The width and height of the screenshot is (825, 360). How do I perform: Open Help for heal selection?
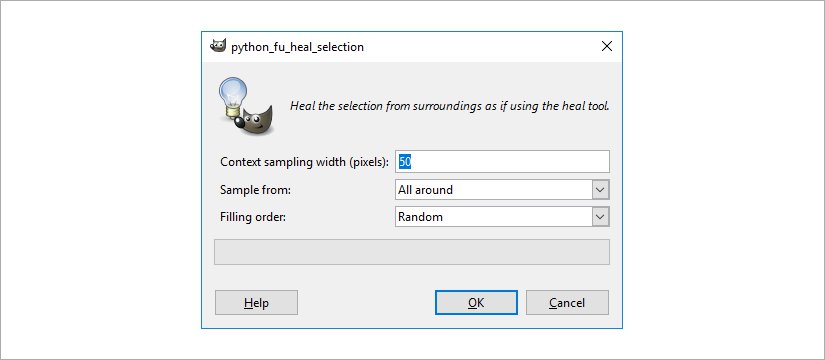[x=256, y=303]
